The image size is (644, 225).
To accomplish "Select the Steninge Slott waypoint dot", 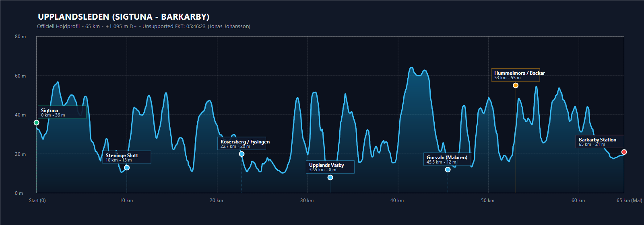I will click(127, 168).
